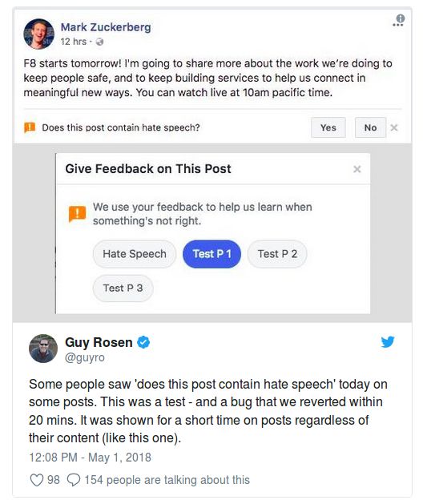The image size is (423, 504).
Task: Open the post options three-dot menu
Action: coord(398,25)
